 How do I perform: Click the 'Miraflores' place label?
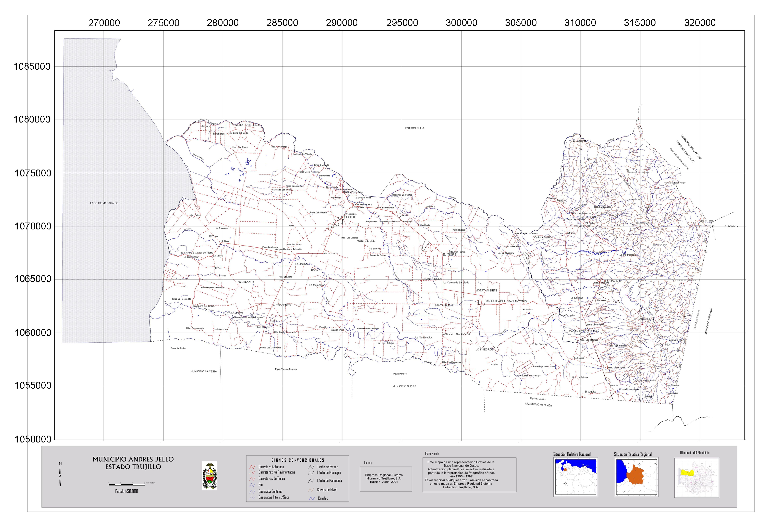click(x=219, y=134)
